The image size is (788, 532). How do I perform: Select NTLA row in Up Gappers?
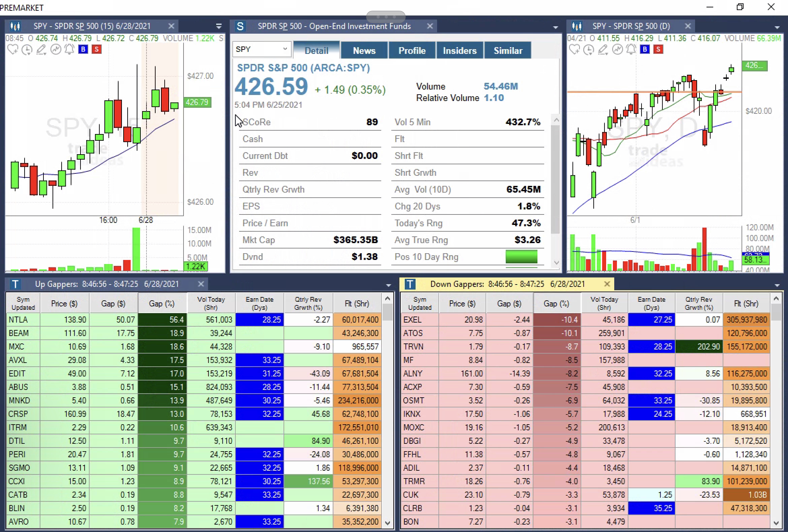[x=194, y=320]
